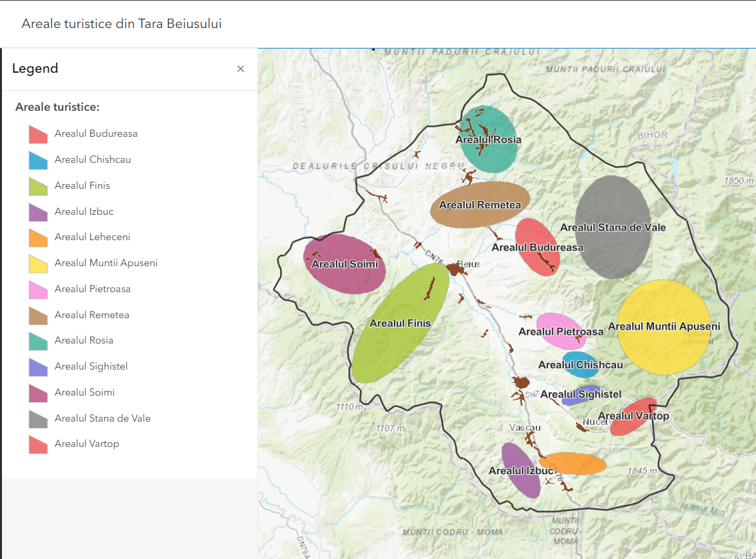Click the Arealul Leheceni orange legend swatch
Image resolution: width=756 pixels, height=559 pixels.
pos(38,237)
